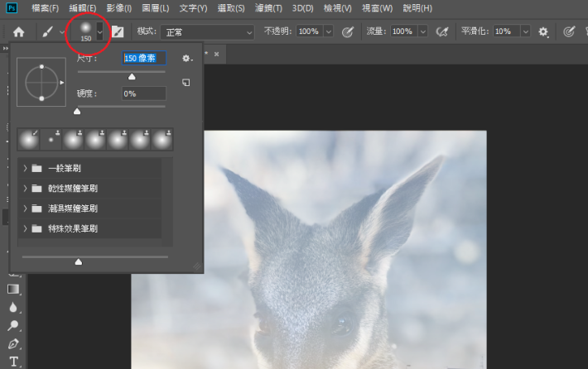
Task: Open the 選取(S) menu
Action: pyautogui.click(x=231, y=8)
